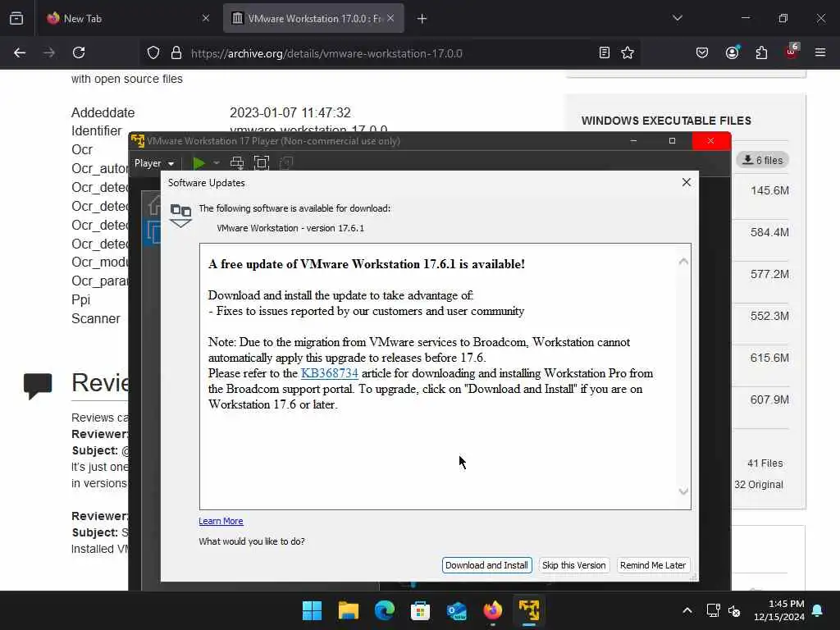The width and height of the screenshot is (840, 630).
Task: Bookmark this page with star icon
Action: (x=628, y=52)
